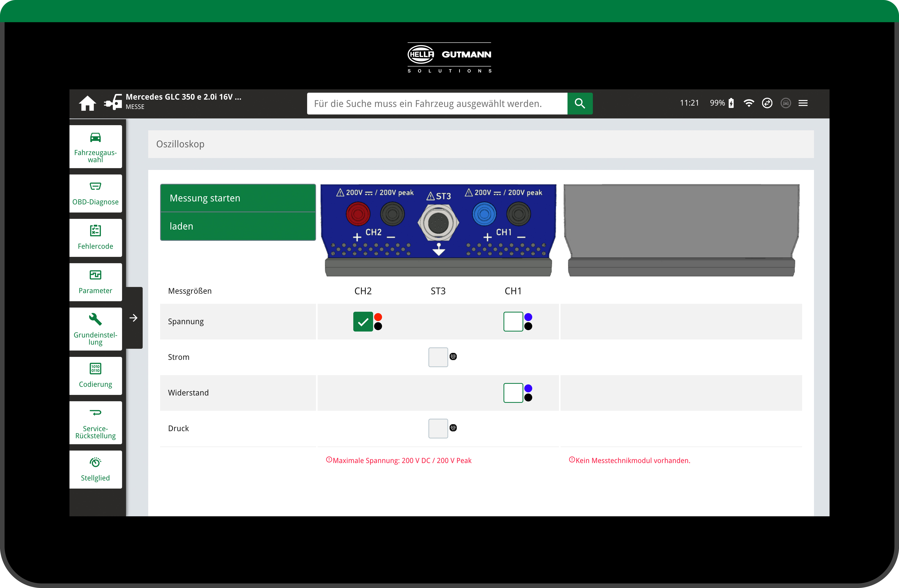Click the Messgrößen header label
Screen dimensions: 899x588
[190, 291]
